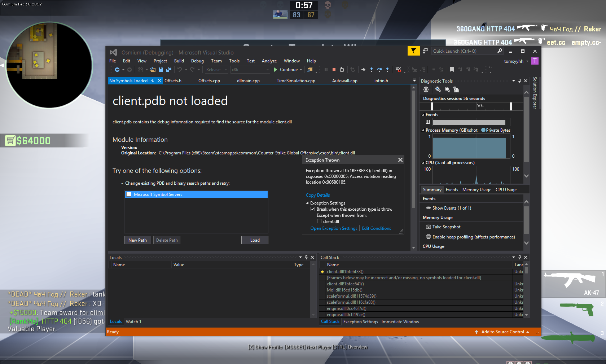Viewport: 606px width, 364px height.
Task: Collapse the CPU graph section
Action: pos(423,163)
